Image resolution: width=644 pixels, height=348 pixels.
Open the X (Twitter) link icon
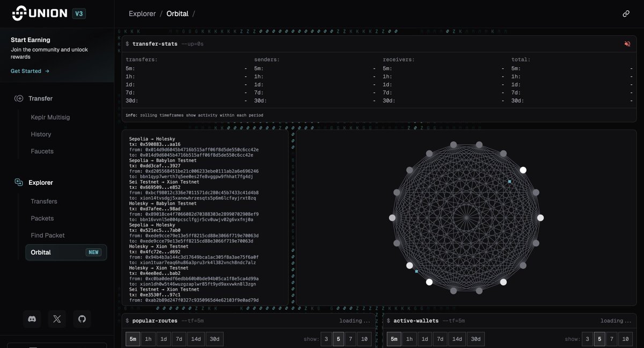click(57, 319)
